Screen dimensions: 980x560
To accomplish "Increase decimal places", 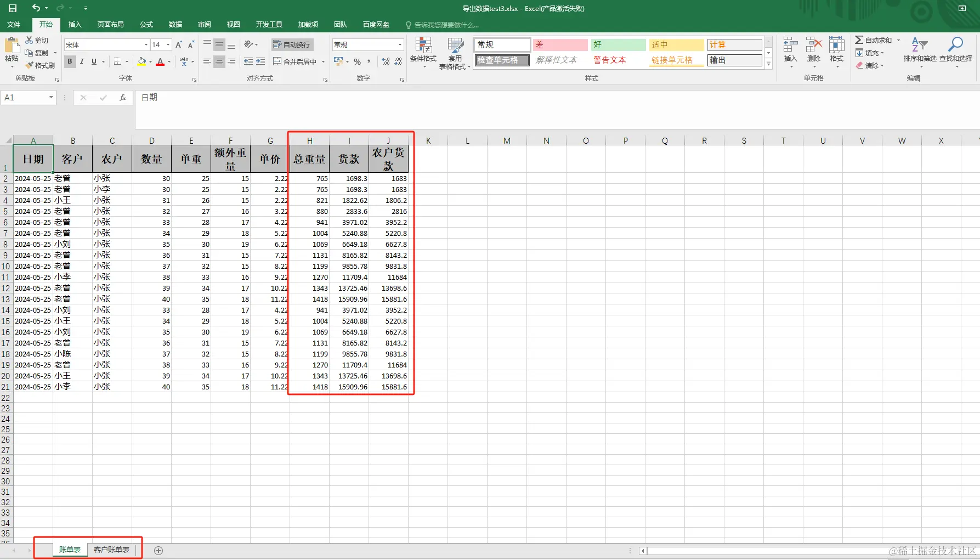I will [x=386, y=61].
